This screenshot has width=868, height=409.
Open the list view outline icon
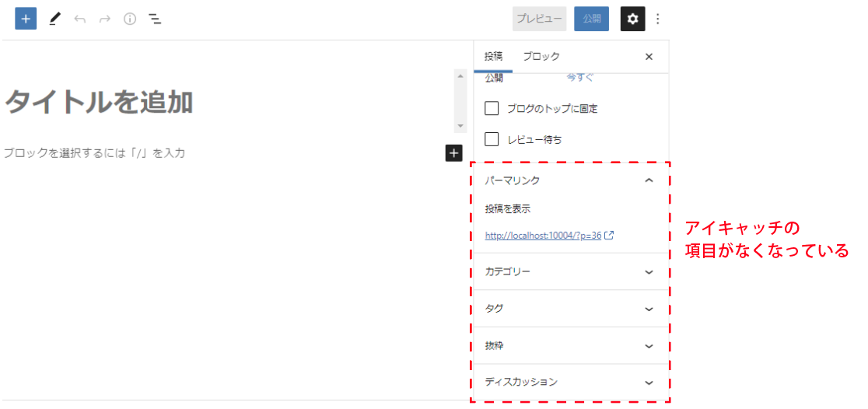pyautogui.click(x=155, y=19)
